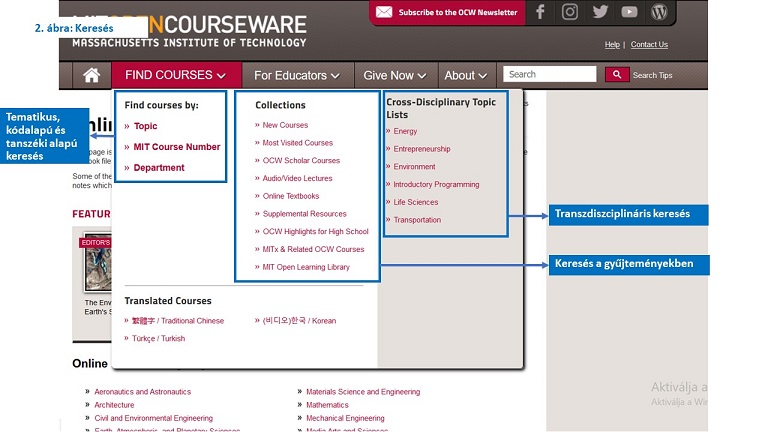768x432 pixels.
Task: Open MIT Open Learning Library
Action: point(306,267)
